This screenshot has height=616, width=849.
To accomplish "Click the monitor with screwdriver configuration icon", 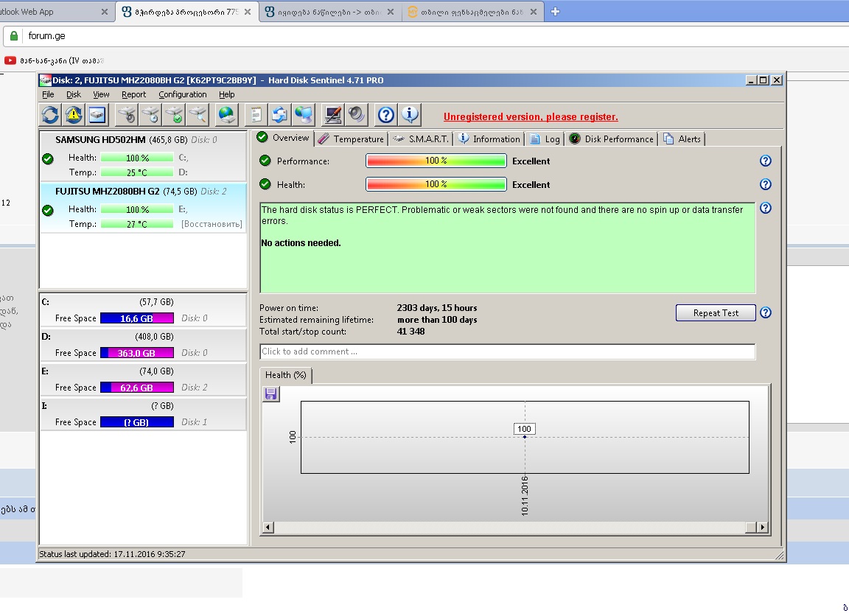I will tap(333, 114).
